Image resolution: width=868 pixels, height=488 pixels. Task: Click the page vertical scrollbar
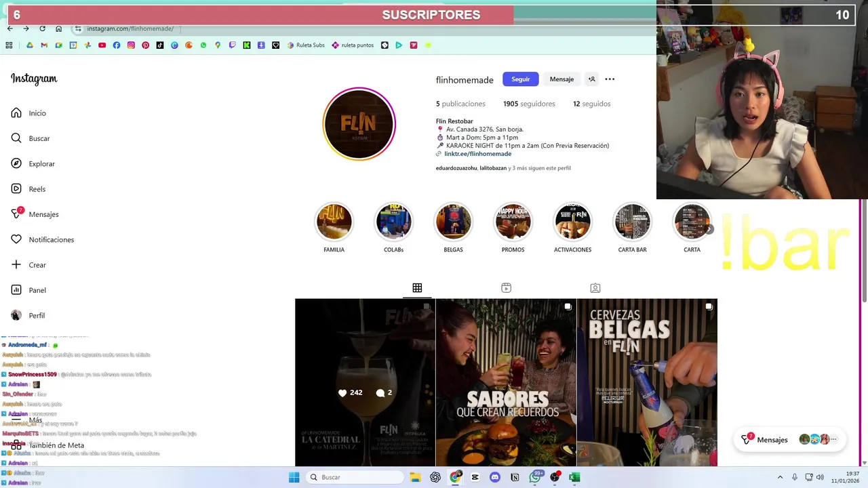(864, 251)
